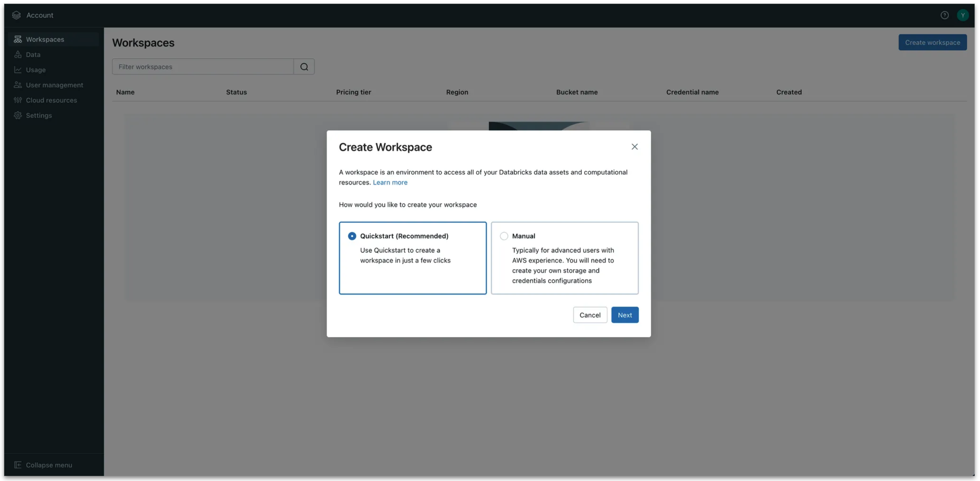Viewport: 980px width, 481px height.
Task: Close the Create Workspace dialog with X
Action: coord(634,147)
